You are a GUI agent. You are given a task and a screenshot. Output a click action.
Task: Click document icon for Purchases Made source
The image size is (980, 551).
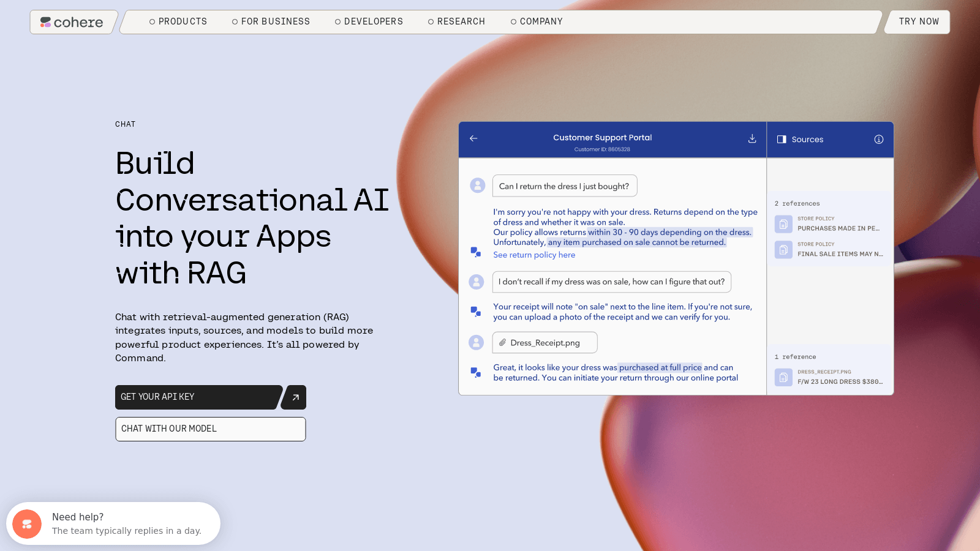783,224
